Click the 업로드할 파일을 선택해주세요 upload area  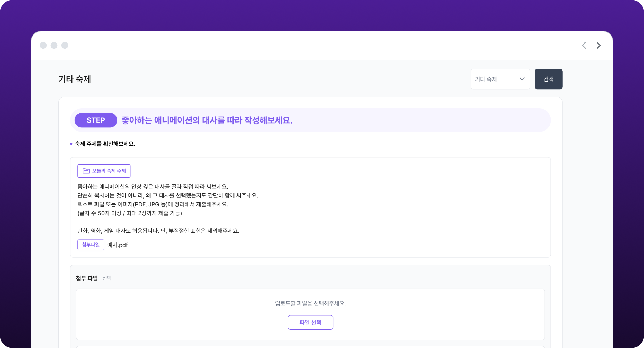point(310,303)
